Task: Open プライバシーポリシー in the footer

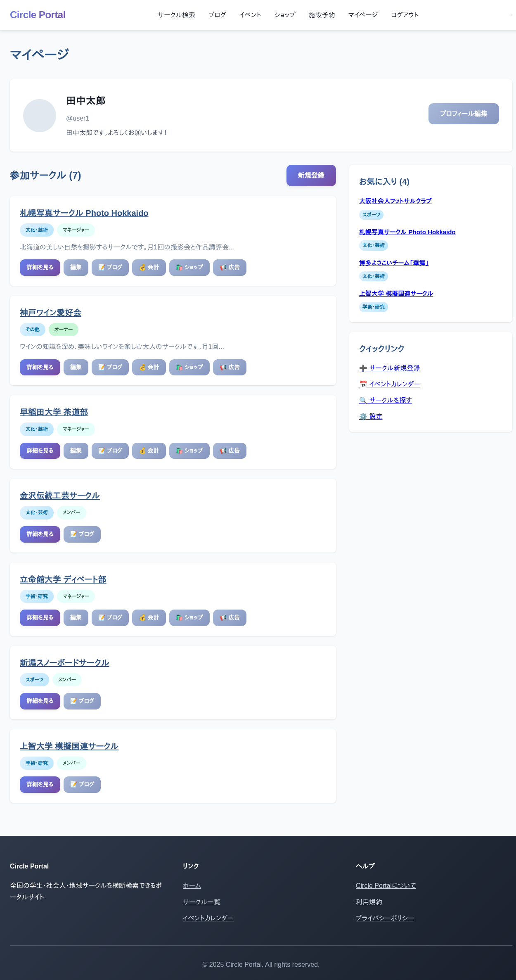Action: coord(385,918)
